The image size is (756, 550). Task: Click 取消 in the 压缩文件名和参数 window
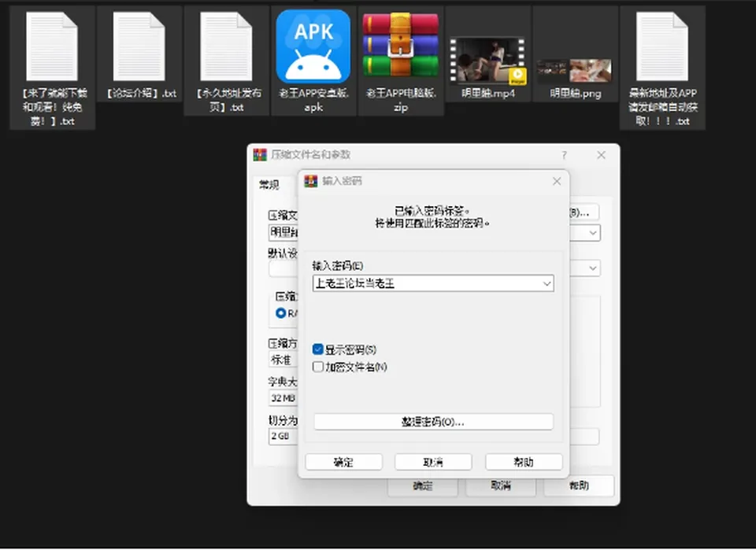tap(501, 486)
